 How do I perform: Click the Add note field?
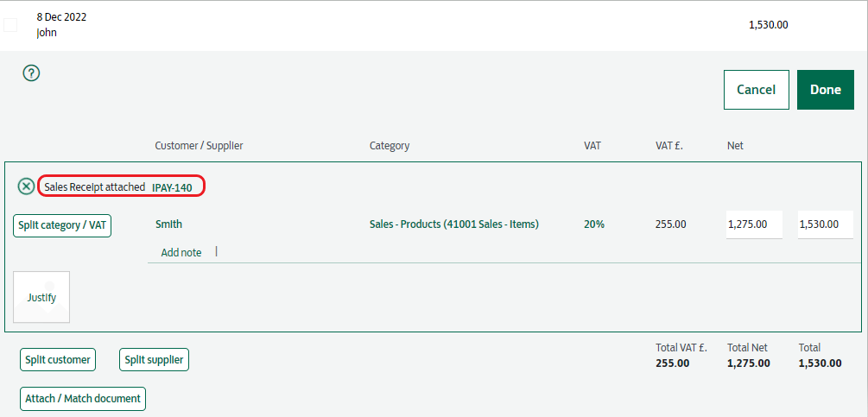point(181,252)
